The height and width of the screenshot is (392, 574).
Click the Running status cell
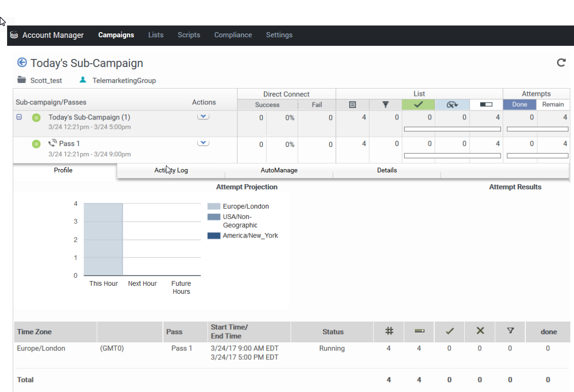332,349
